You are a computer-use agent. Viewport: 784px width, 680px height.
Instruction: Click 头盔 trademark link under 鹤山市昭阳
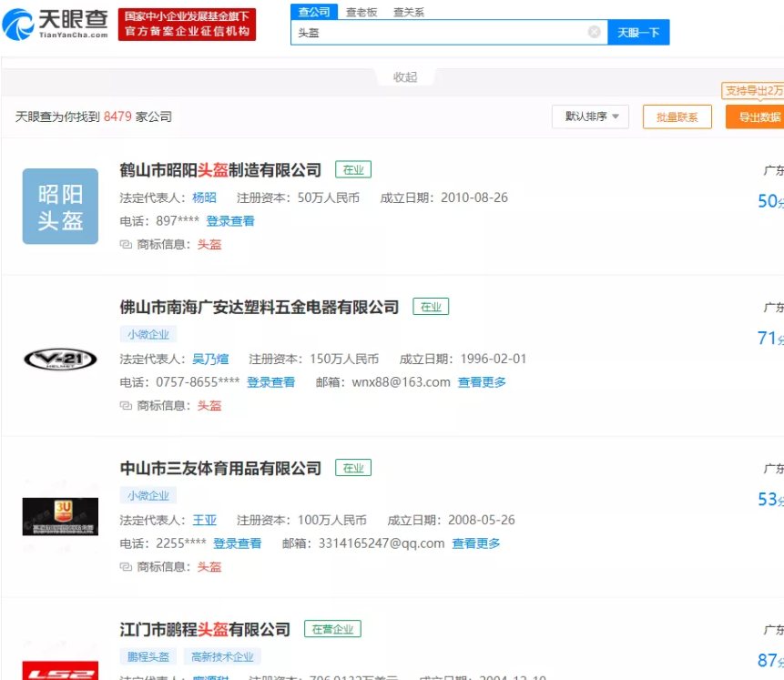[x=209, y=245]
